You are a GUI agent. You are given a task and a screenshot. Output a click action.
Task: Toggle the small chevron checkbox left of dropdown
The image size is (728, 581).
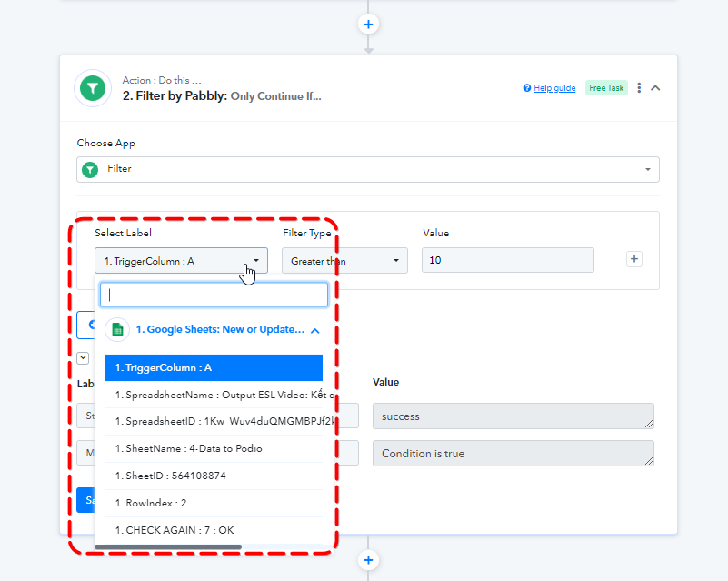pos(83,358)
